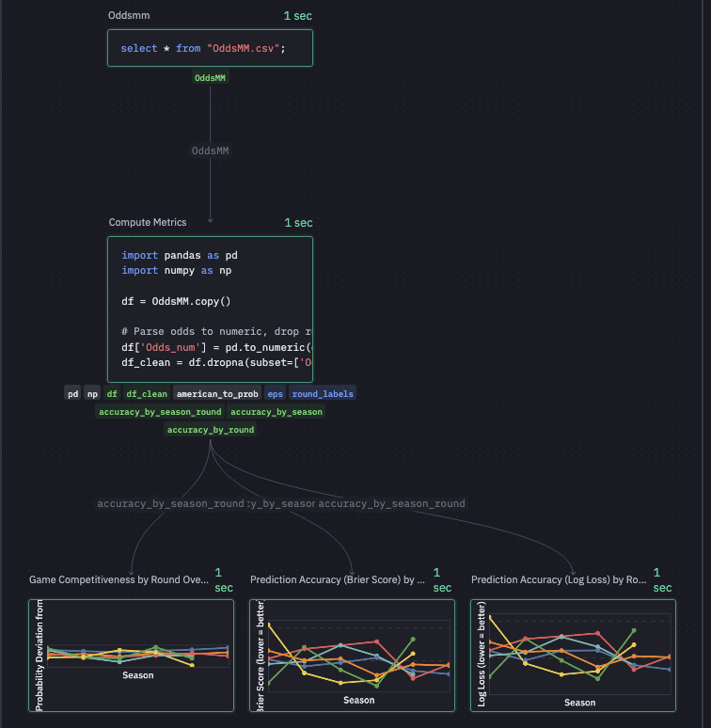Click the accuracy_by_season_round output tag

coord(160,412)
